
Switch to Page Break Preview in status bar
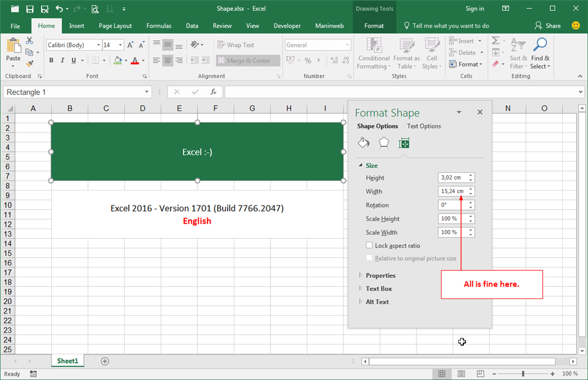pyautogui.click(x=481, y=373)
